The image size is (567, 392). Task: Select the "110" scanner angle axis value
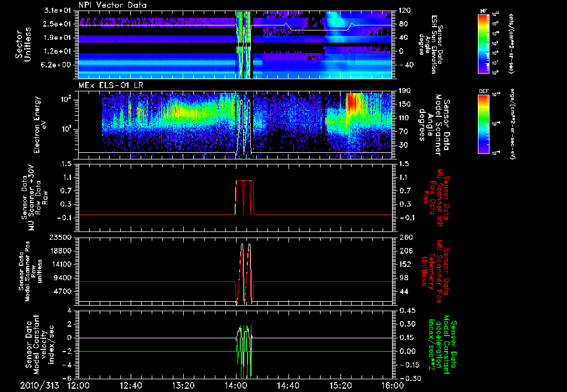(x=405, y=118)
